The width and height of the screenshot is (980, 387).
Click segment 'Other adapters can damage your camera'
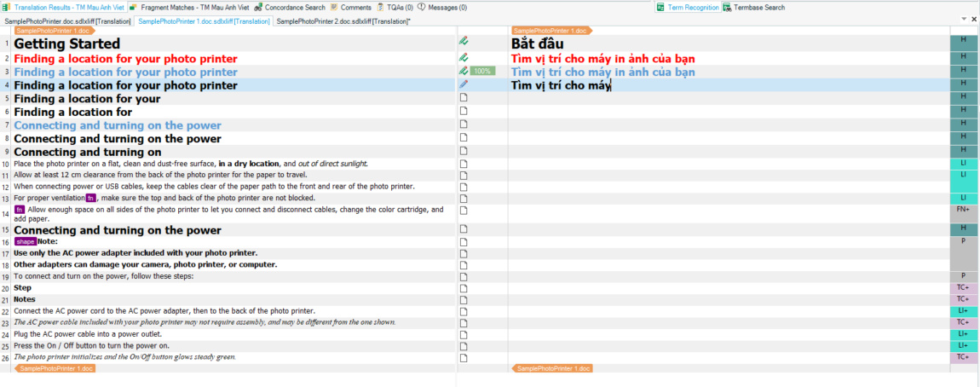146,264
